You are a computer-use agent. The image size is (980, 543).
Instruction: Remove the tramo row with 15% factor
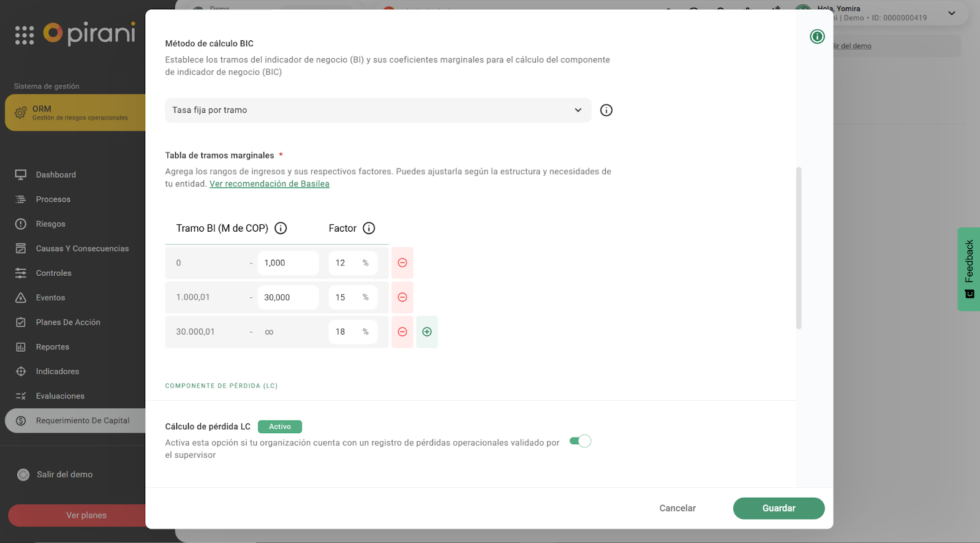click(x=402, y=297)
